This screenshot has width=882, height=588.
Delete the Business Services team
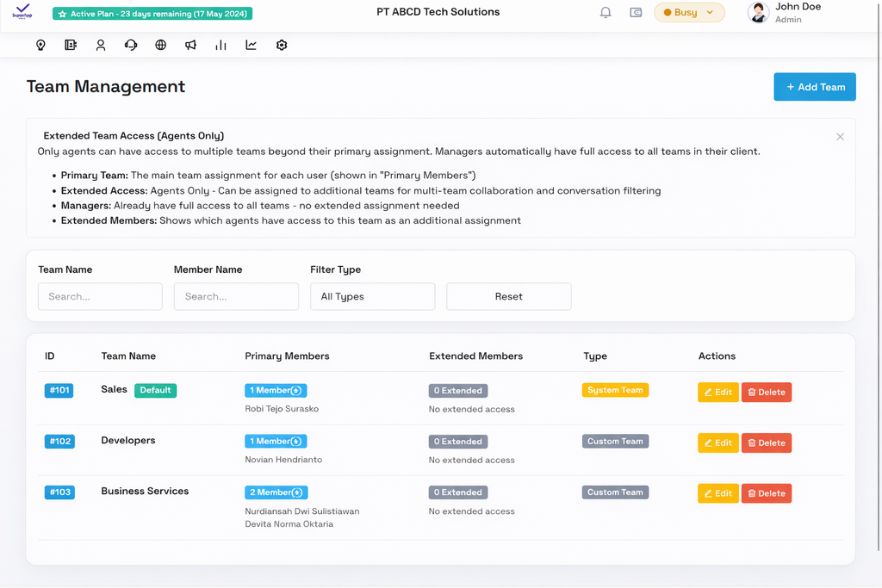766,493
